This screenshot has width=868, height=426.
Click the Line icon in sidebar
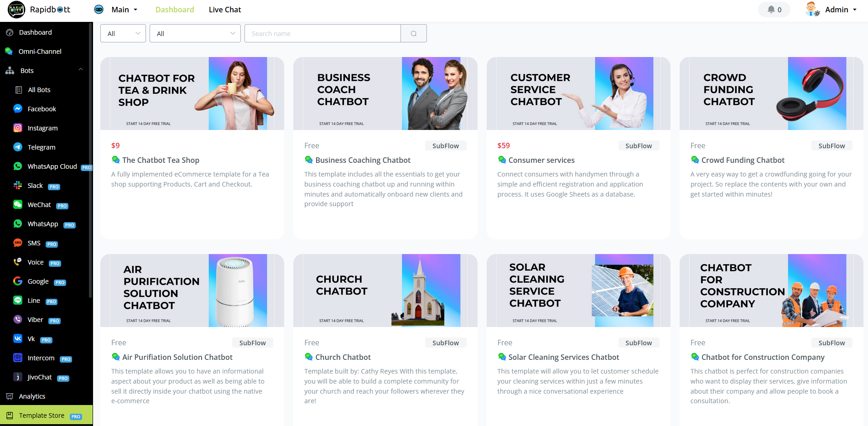click(18, 301)
